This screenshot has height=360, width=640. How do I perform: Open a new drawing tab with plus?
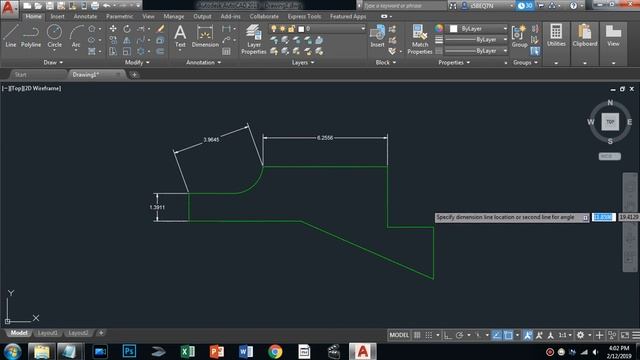pyautogui.click(x=134, y=75)
